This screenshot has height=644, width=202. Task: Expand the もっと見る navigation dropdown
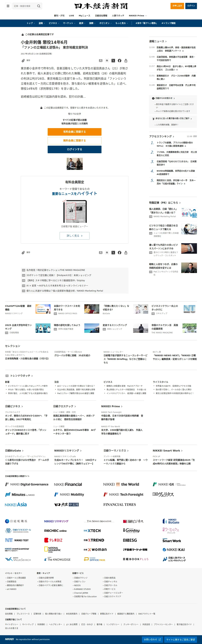pyautogui.click(x=122, y=23)
